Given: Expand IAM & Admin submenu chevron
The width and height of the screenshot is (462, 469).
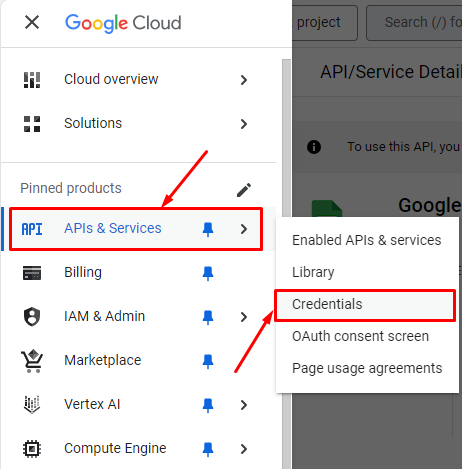Looking at the screenshot, I should point(244,317).
